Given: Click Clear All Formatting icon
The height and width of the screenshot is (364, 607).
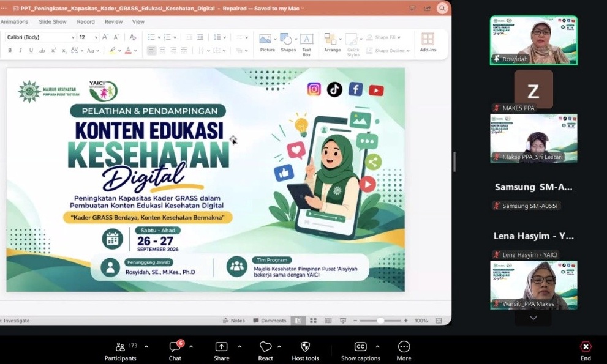Looking at the screenshot, I should point(133,37).
